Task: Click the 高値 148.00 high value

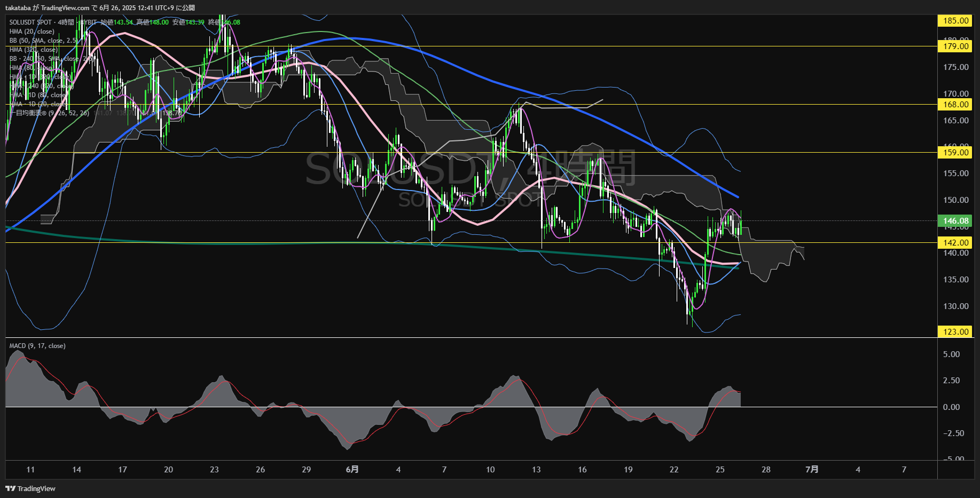Action: [152, 22]
